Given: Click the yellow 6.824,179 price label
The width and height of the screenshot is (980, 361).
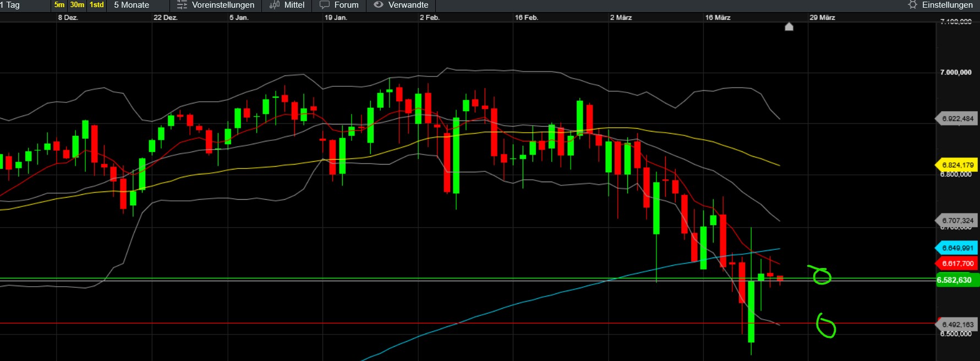Looking at the screenshot, I should pos(957,165).
